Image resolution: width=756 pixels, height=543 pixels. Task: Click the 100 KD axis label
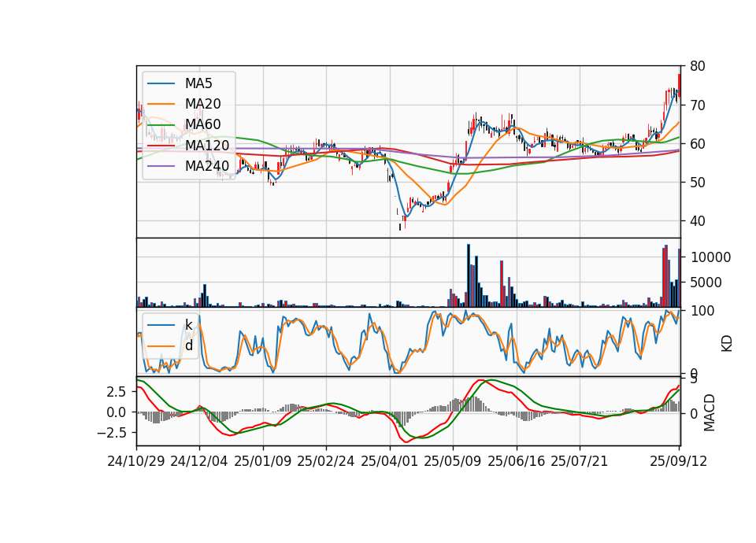click(x=702, y=311)
